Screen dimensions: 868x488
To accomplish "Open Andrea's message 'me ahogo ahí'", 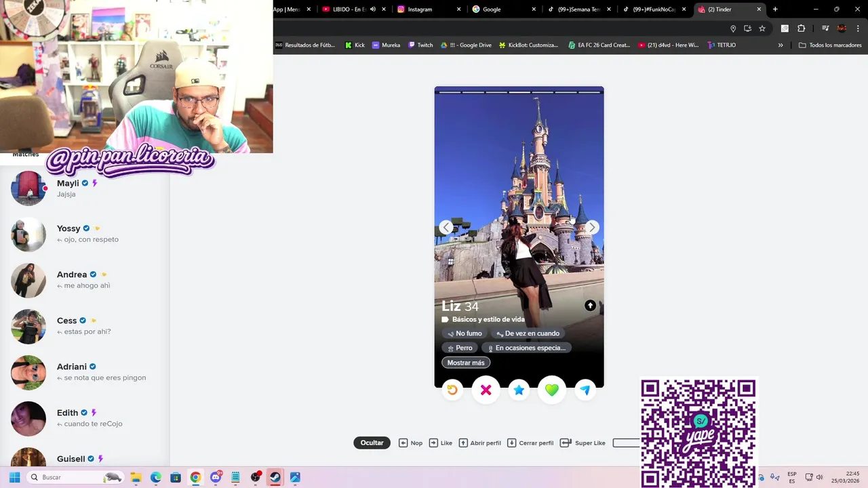I will pyautogui.click(x=85, y=281).
